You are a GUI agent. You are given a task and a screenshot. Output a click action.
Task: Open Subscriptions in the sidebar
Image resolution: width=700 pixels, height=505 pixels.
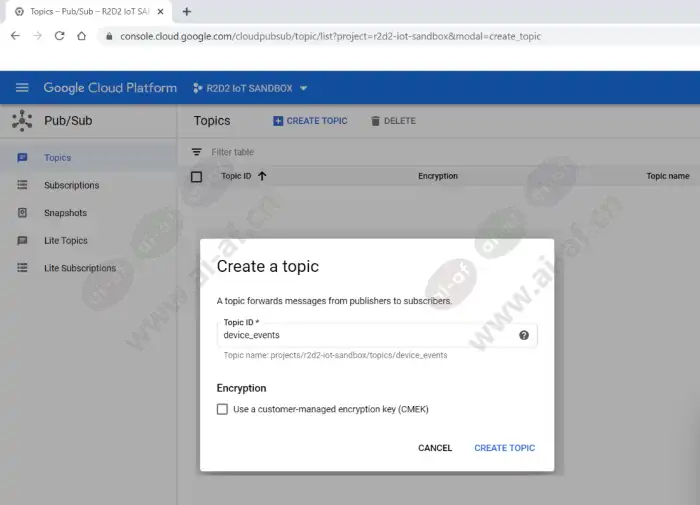point(71,185)
